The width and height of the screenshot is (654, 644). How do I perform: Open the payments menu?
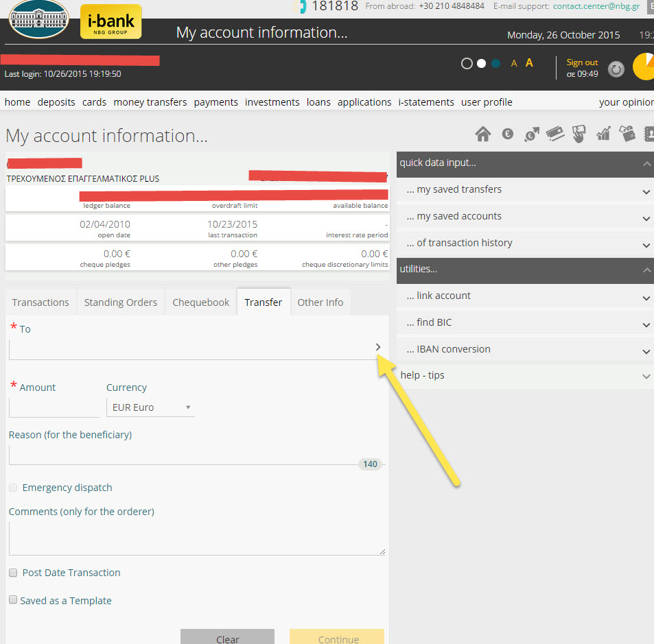click(215, 102)
